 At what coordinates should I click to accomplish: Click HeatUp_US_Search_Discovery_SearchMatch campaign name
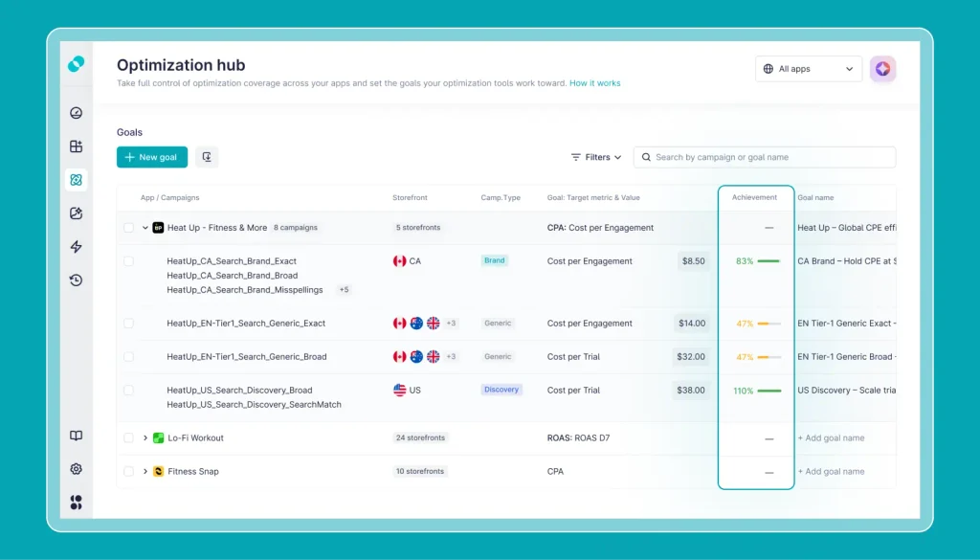(254, 404)
